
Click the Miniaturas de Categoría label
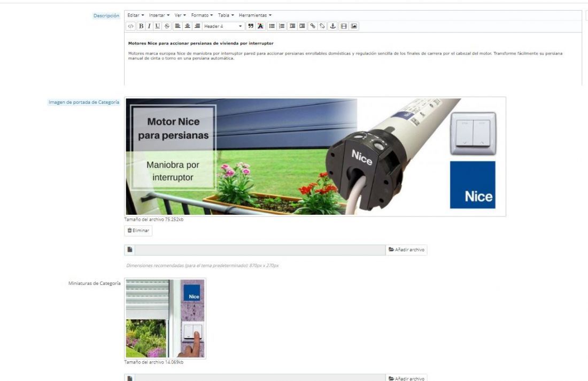(x=94, y=283)
